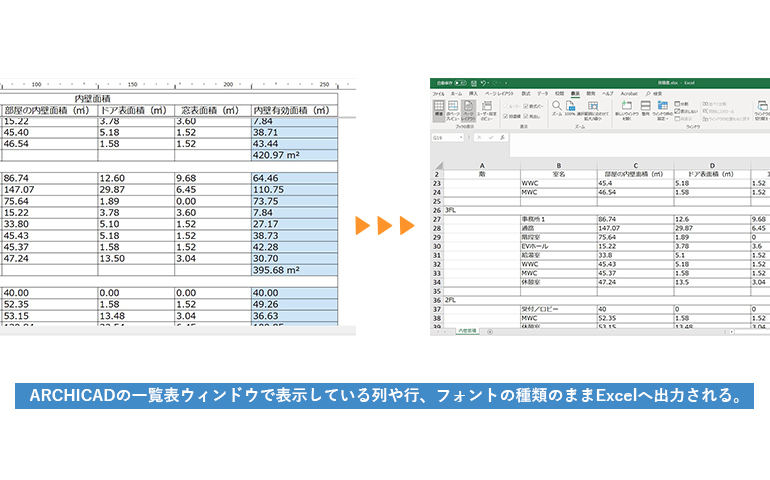The width and height of the screenshot is (770, 480).
Task: Click Excel cell 'EVホール' in row 30
Action: pos(559,246)
